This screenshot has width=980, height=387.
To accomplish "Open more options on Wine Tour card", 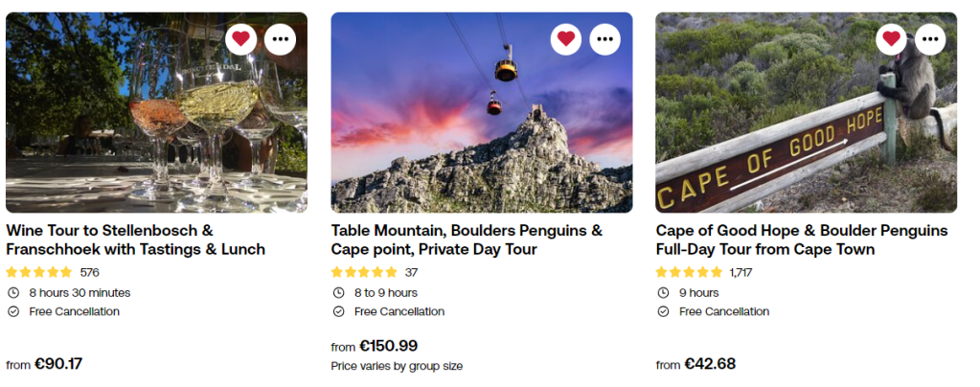I will click(280, 39).
